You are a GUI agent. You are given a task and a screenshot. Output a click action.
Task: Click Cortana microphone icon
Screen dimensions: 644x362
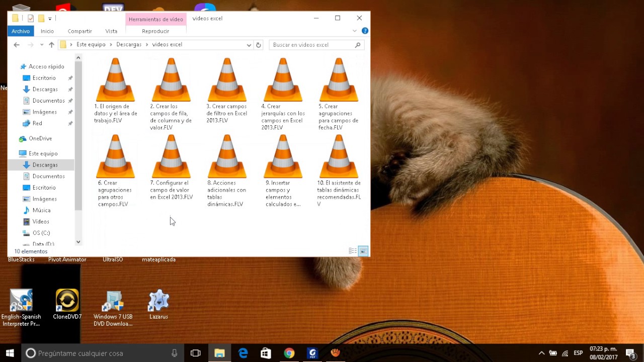174,353
